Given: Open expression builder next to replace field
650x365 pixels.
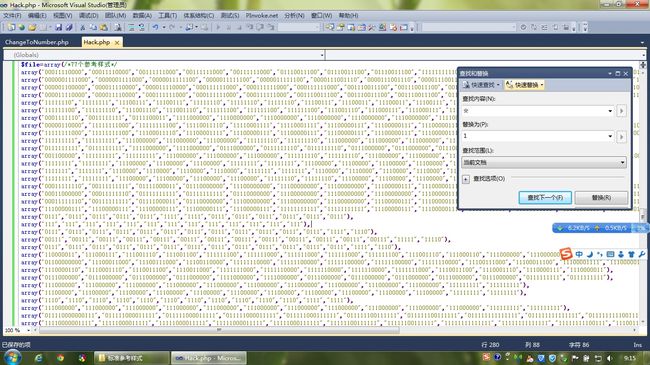Looking at the screenshot, I should pyautogui.click(x=621, y=136).
